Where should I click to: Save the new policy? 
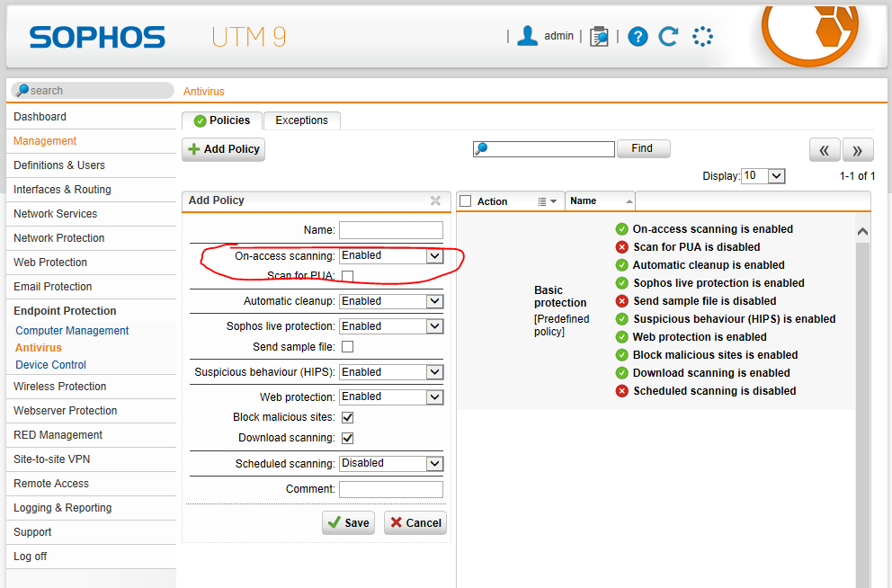[349, 523]
